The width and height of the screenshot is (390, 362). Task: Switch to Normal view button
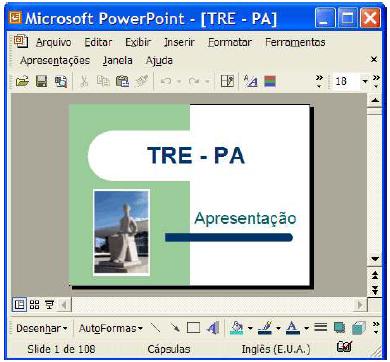pyautogui.click(x=19, y=305)
